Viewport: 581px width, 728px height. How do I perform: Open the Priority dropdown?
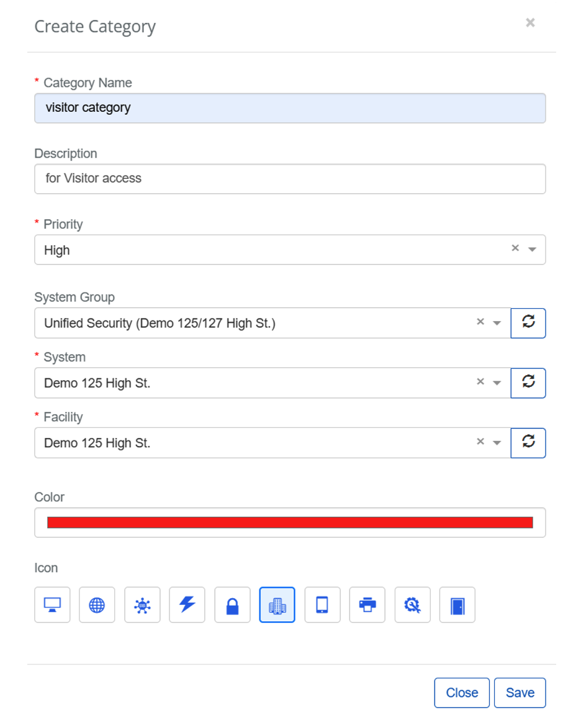click(532, 250)
